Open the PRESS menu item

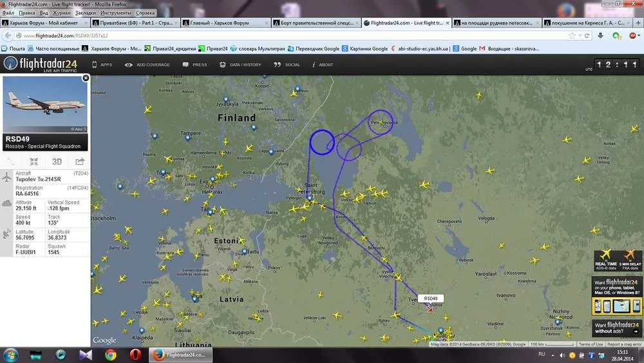[194, 64]
